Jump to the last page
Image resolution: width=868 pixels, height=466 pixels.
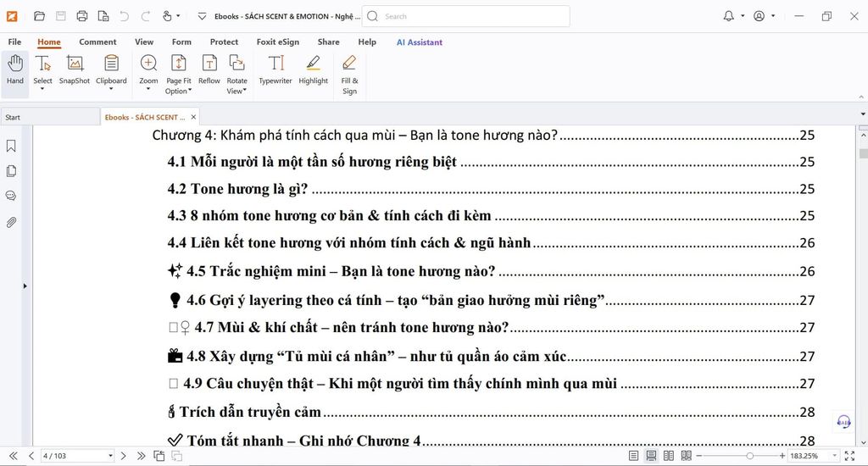[x=142, y=456]
